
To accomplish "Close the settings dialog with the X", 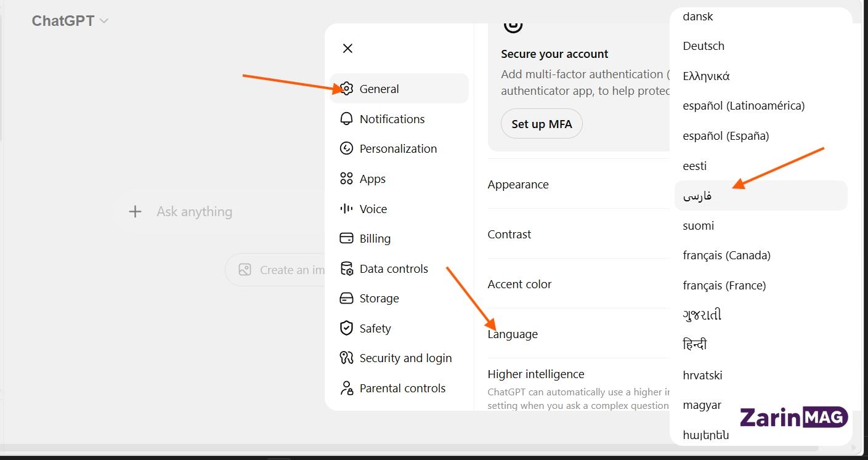I will coord(347,48).
